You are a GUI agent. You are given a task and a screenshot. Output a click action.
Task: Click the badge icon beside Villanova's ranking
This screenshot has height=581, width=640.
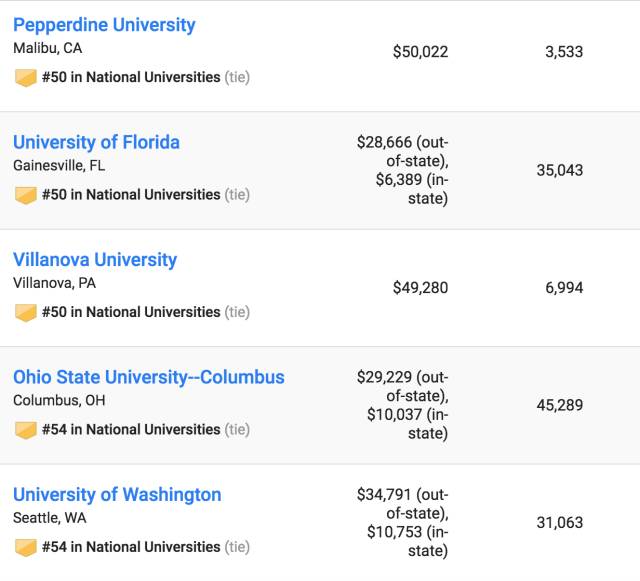pyautogui.click(x=25, y=313)
